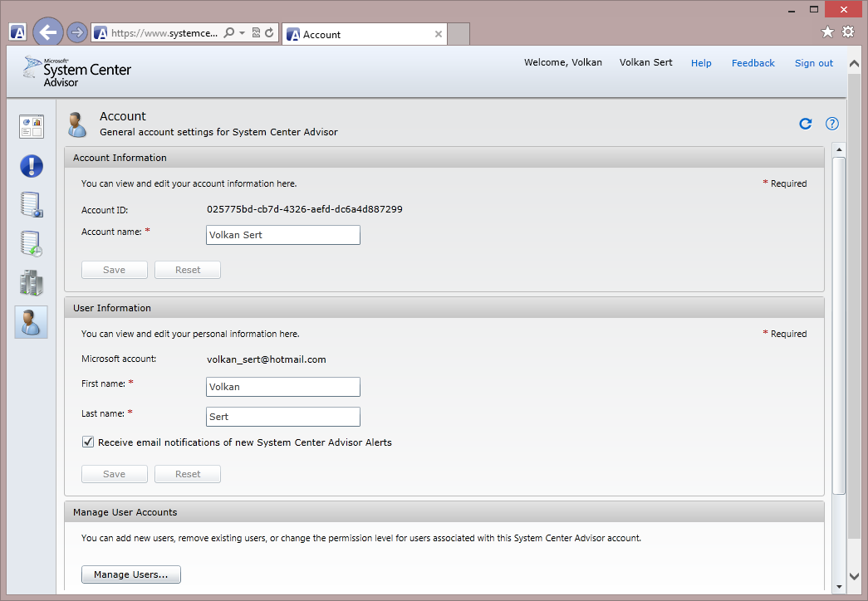This screenshot has height=601, width=868.
Task: Maximize the browser window
Action: click(x=814, y=9)
